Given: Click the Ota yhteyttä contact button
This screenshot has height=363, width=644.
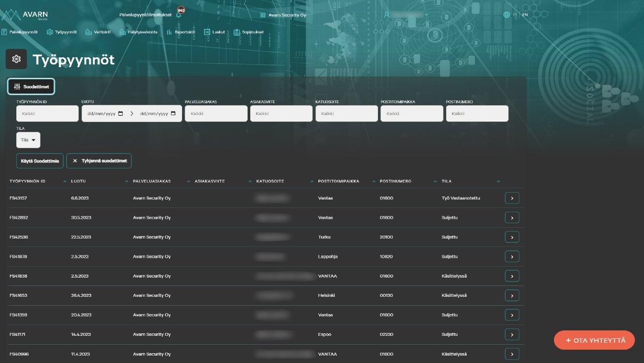Looking at the screenshot, I should pos(594,340).
